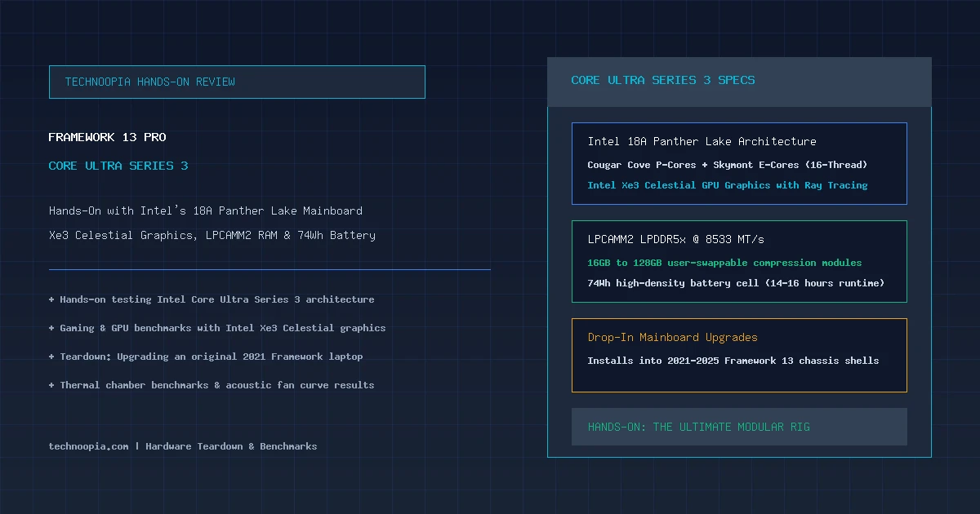Select the FRAMEWORK 13 PRO heading
Screen dimensions: 980x514
point(108,137)
